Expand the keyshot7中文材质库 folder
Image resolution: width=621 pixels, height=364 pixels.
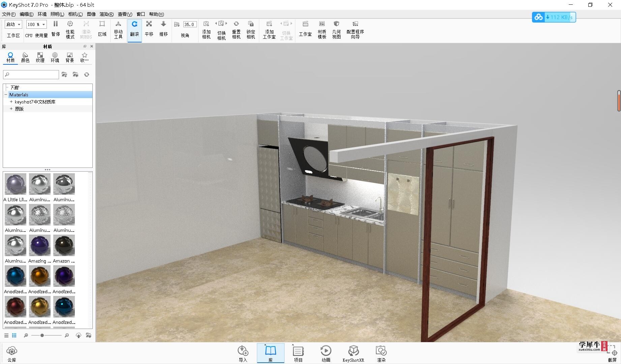pos(11,102)
